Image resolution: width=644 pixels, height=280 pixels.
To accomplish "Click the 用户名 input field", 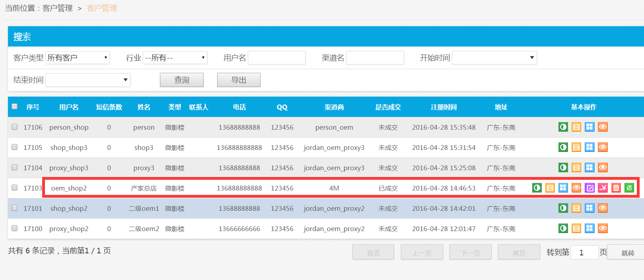I will [276, 58].
